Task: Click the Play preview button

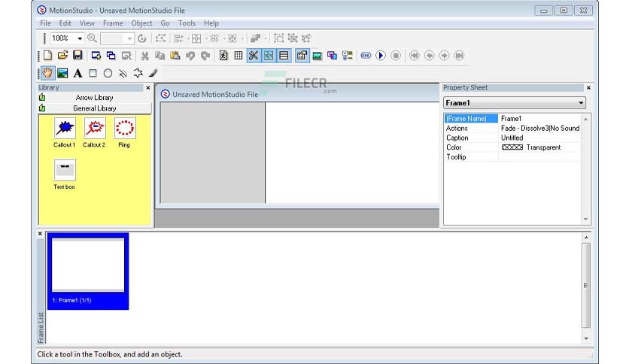Action: [381, 56]
